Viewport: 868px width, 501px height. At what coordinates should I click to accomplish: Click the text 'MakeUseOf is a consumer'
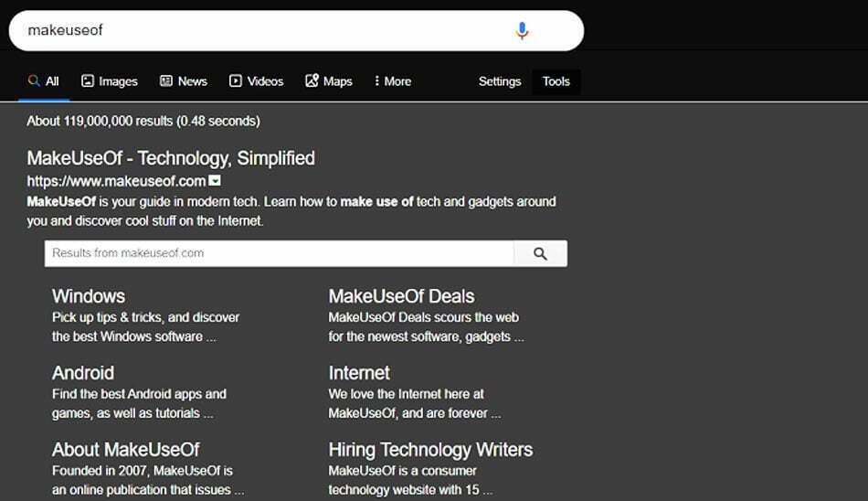(x=402, y=471)
